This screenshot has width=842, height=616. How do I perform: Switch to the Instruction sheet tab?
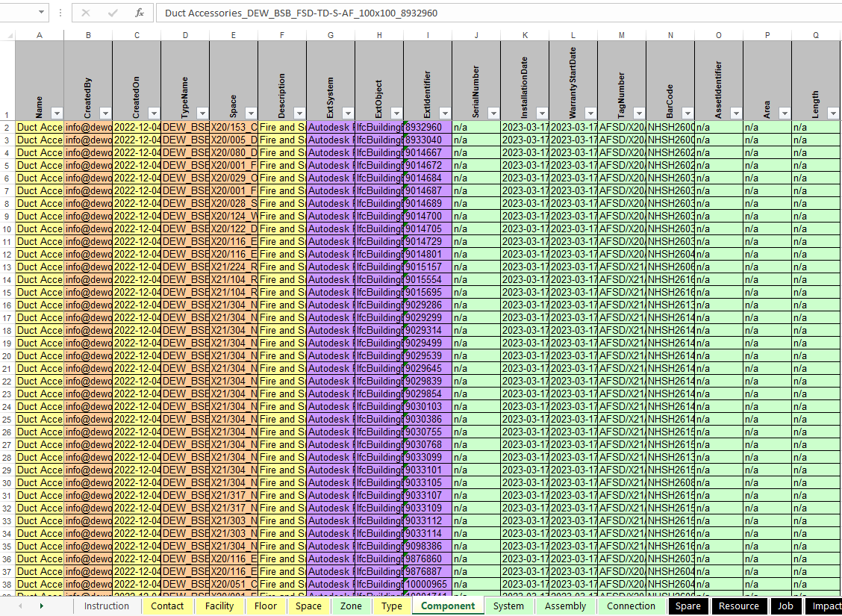[107, 606]
